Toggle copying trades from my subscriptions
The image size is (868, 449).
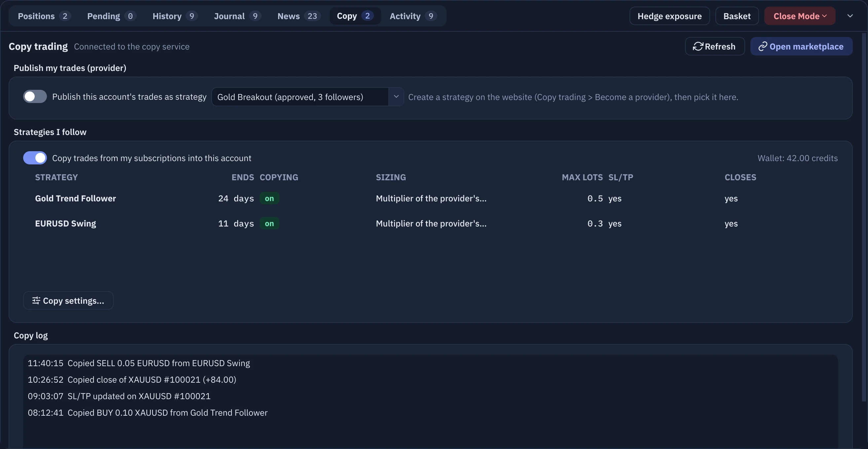(35, 158)
